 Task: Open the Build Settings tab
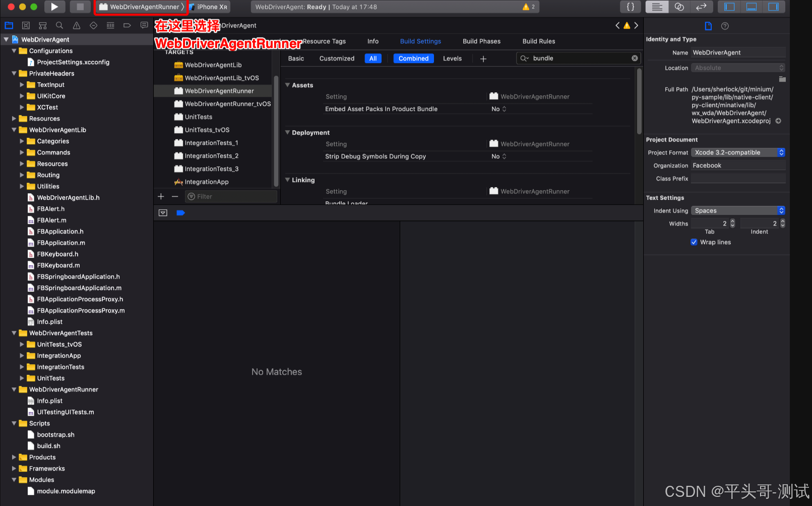[x=420, y=41]
